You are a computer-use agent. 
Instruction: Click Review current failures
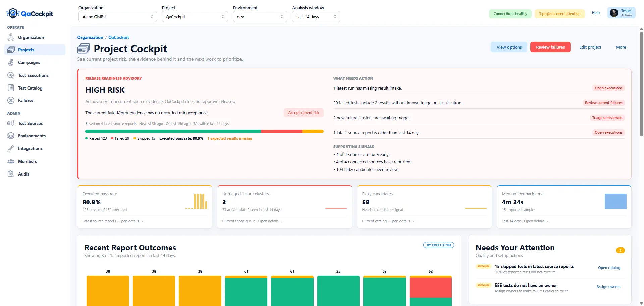click(x=603, y=103)
